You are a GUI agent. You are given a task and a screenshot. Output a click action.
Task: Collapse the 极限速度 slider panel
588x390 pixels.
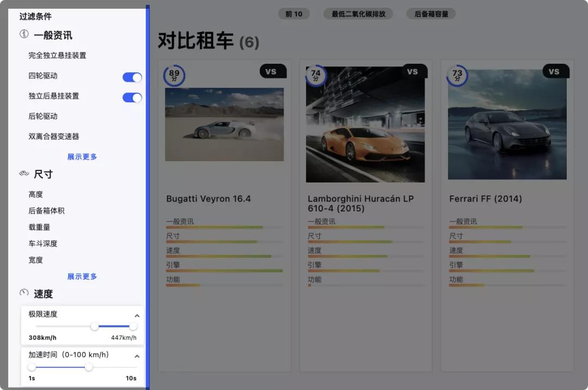(x=137, y=315)
